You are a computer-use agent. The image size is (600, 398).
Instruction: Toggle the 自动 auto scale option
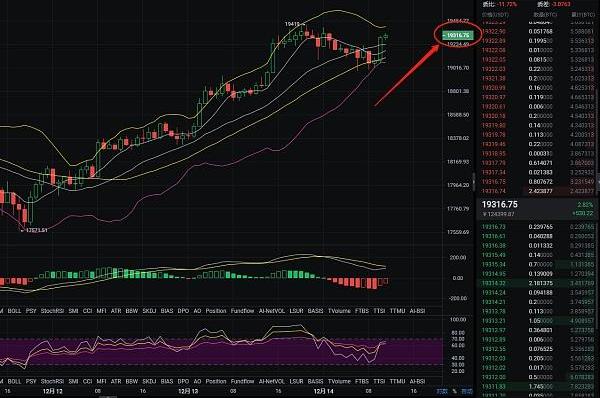467,391
